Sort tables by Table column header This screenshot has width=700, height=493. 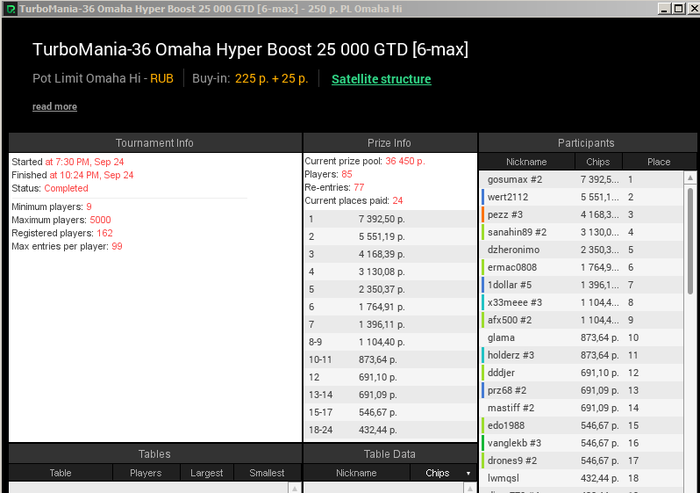60,473
